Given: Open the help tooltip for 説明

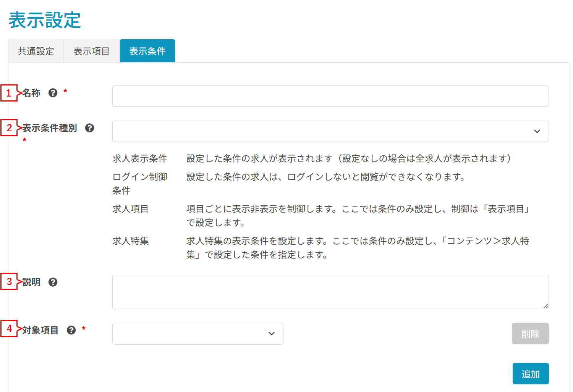Looking at the screenshot, I should click(x=53, y=282).
